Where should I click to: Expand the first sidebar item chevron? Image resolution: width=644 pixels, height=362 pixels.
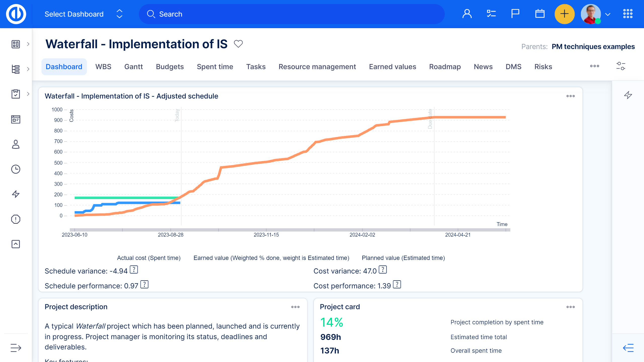28,44
